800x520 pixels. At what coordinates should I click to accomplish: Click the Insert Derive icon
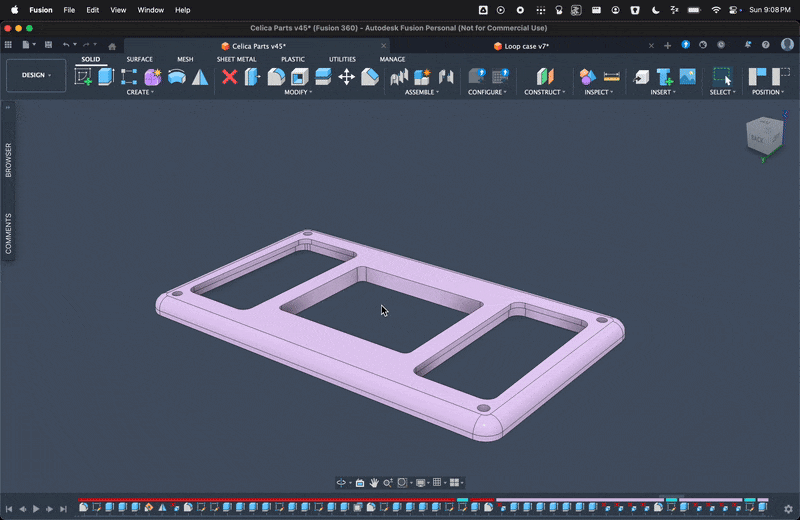click(x=641, y=77)
